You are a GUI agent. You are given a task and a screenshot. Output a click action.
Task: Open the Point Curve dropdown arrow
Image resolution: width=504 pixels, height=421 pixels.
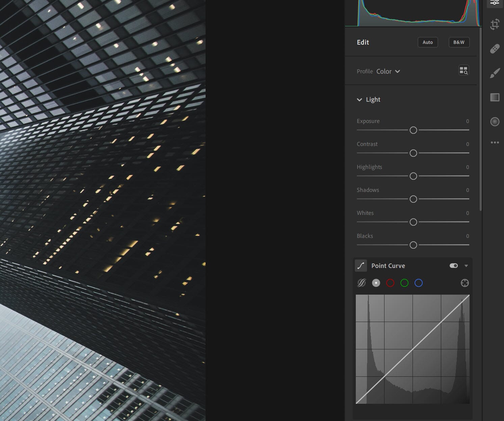click(466, 266)
